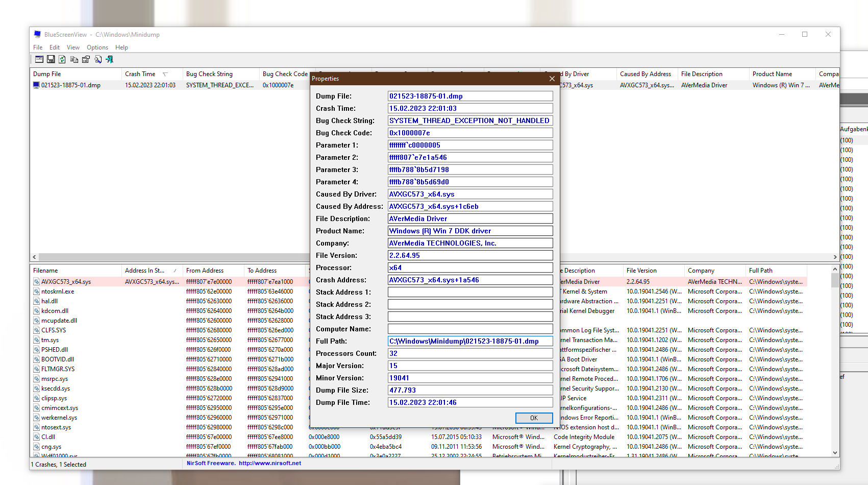Sort drivers by the Full Path header

(x=776, y=271)
